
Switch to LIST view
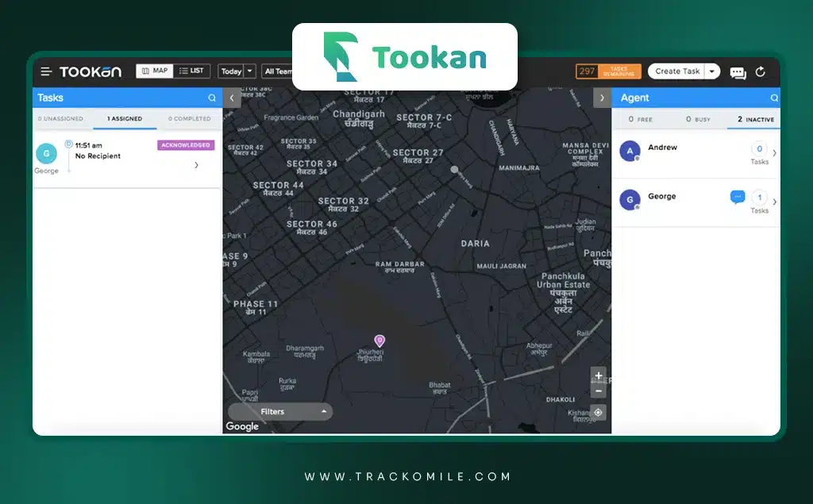[x=191, y=71]
